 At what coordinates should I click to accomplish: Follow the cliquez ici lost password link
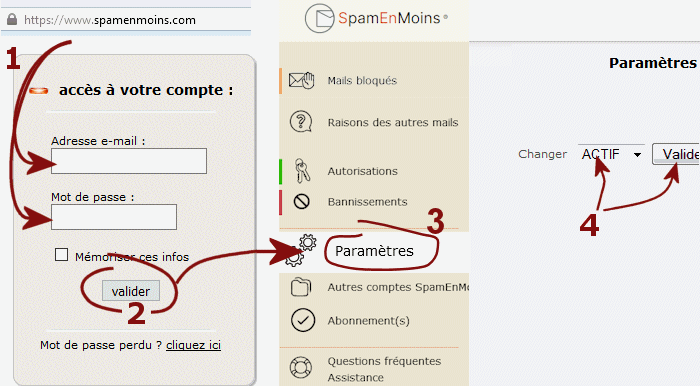point(193,345)
